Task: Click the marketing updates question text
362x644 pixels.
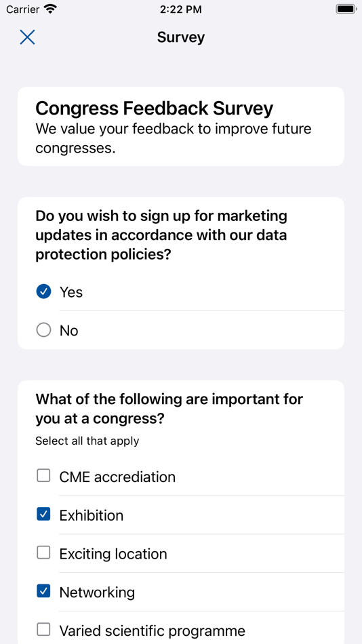Action: click(x=161, y=235)
